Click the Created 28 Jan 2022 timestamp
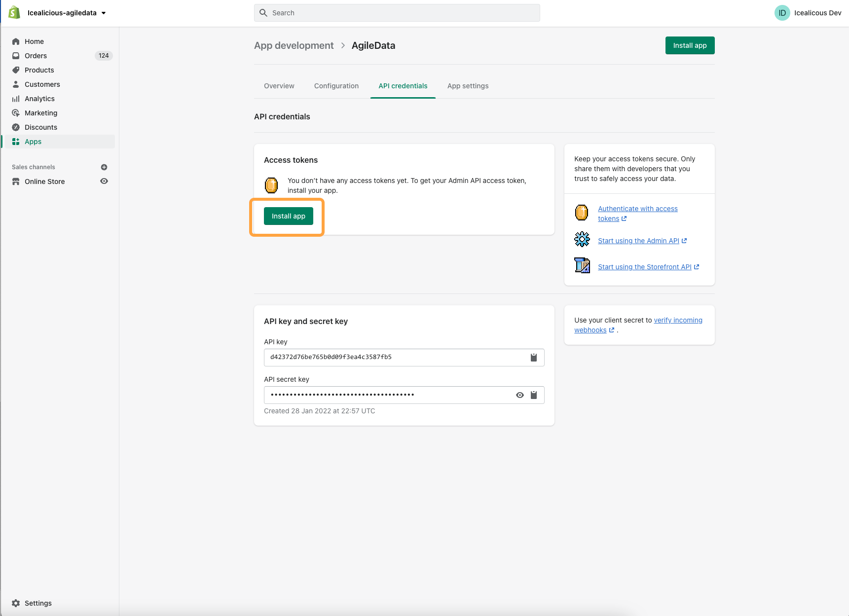849x616 pixels. tap(320, 411)
